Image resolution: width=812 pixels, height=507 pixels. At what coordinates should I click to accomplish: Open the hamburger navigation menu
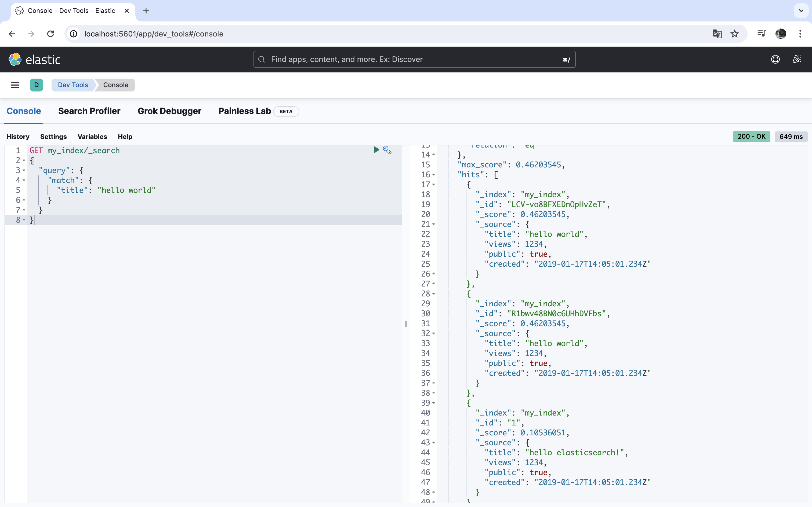[x=15, y=85]
